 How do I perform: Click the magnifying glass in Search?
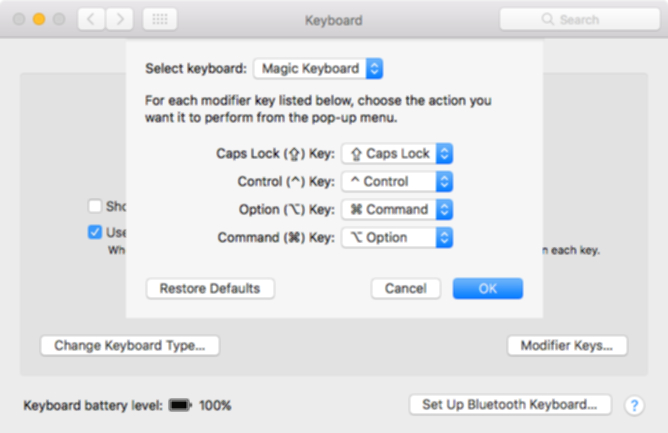(x=547, y=19)
